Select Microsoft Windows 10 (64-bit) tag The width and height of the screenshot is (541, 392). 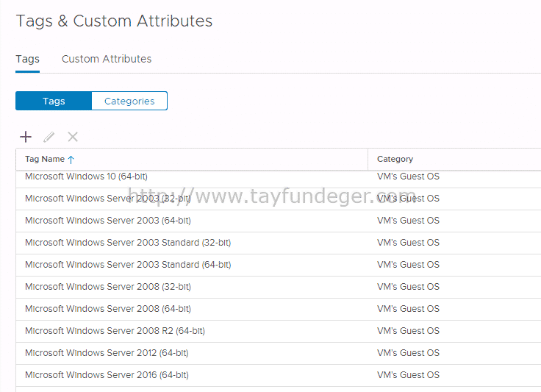pyautogui.click(x=86, y=177)
